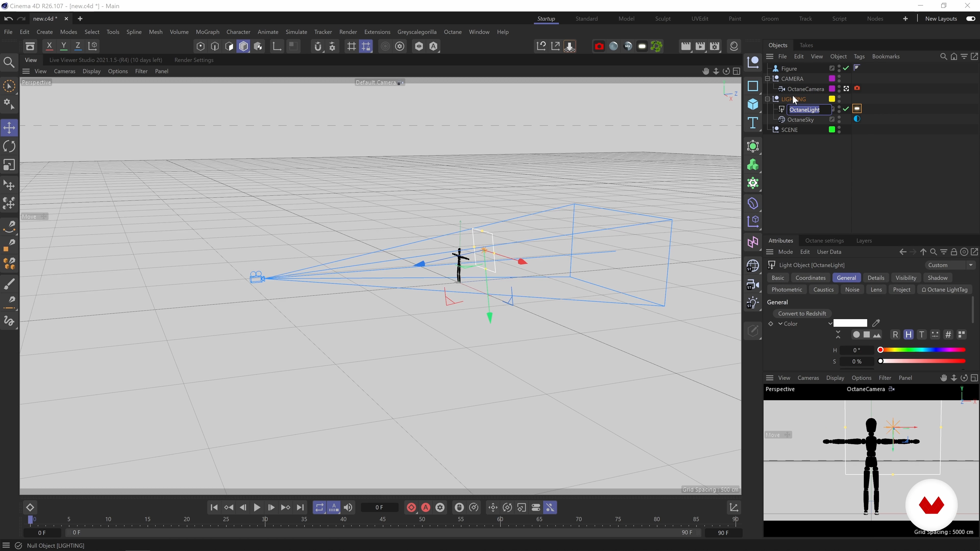Click Convert to Redshift button
The width and height of the screenshot is (980, 551).
(x=802, y=313)
